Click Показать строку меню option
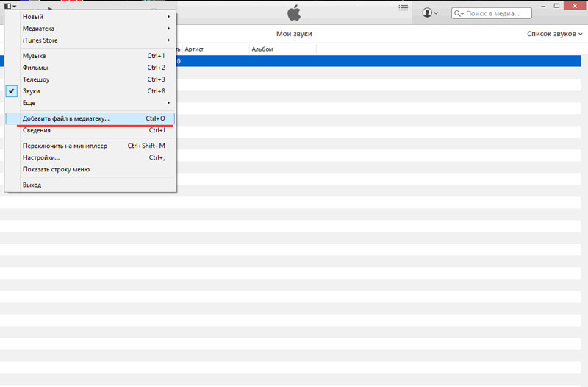The image size is (588, 387). tap(56, 169)
